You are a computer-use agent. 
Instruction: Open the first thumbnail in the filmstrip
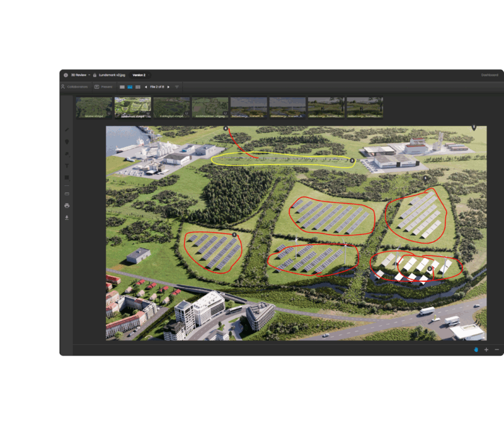tap(94, 107)
